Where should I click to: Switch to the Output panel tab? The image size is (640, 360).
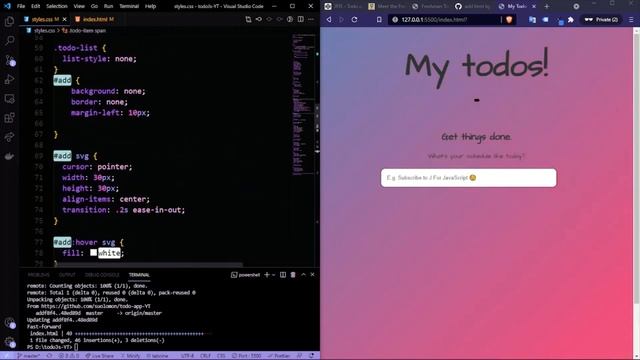(67, 275)
